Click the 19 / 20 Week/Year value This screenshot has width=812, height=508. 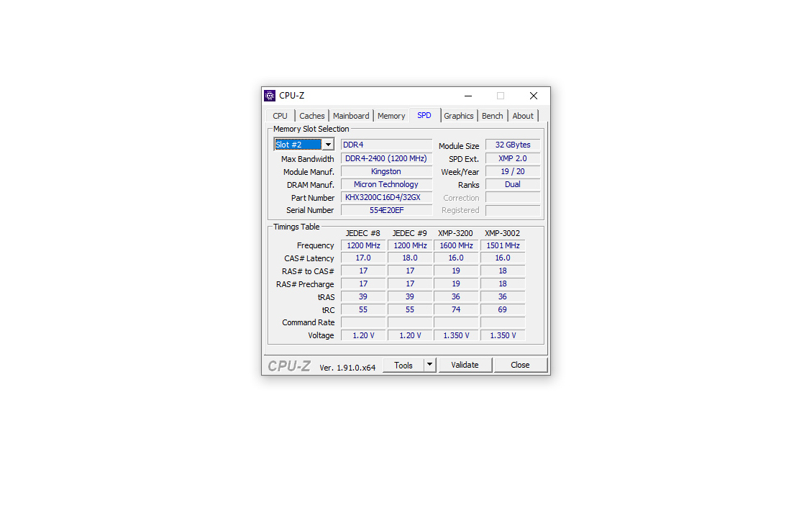tap(513, 171)
